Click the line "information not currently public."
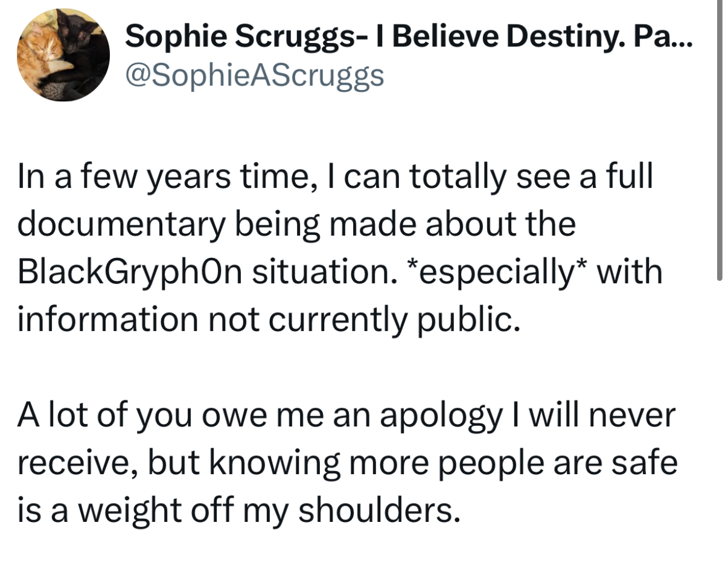The height and width of the screenshot is (566, 728). [267, 320]
